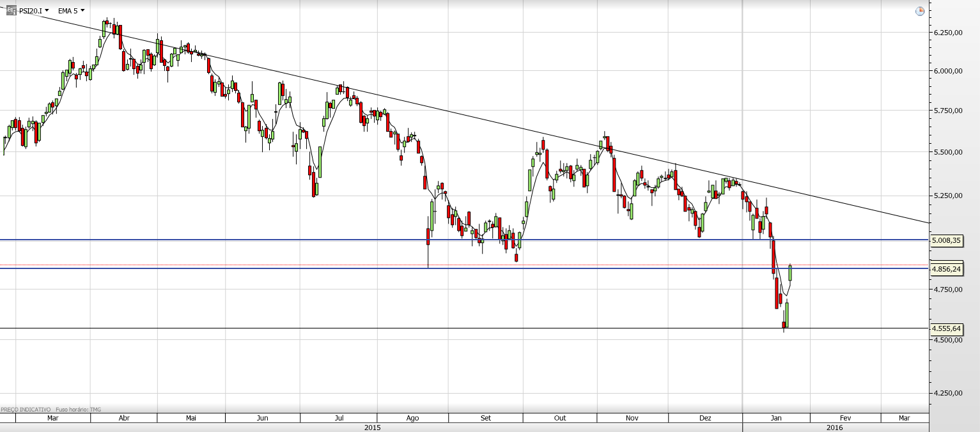
Task: Open the EMA 5 indicator dropdown
Action: pyautogui.click(x=71, y=10)
